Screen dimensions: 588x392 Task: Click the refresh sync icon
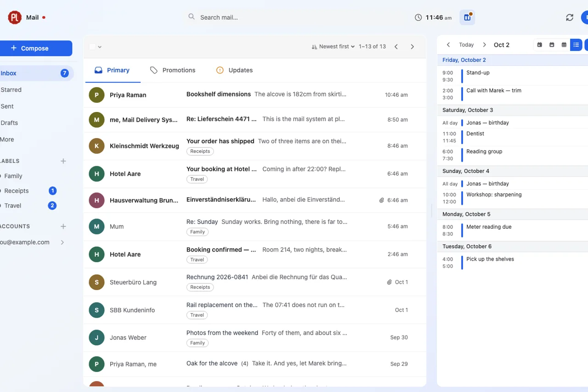[x=570, y=17]
